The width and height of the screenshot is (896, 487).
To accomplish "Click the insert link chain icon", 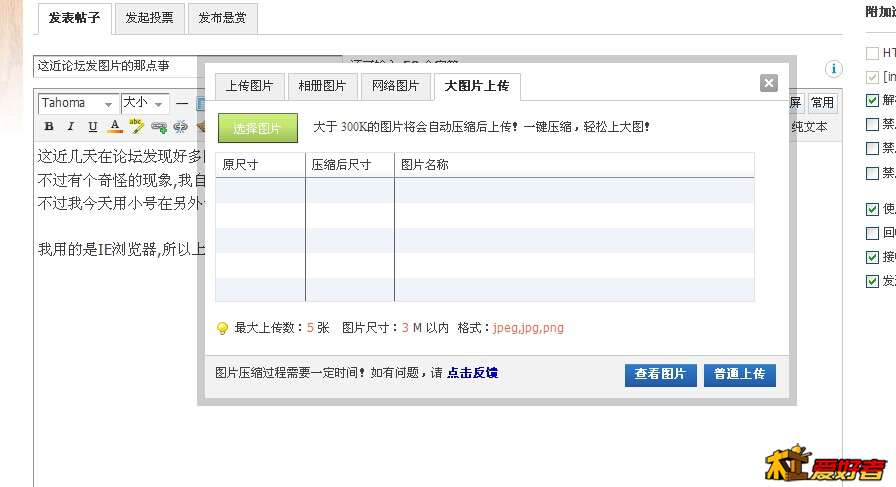I will pos(159,127).
